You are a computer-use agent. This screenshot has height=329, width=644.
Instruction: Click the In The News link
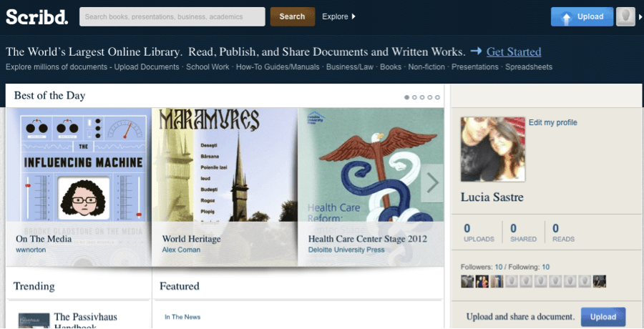tap(182, 317)
